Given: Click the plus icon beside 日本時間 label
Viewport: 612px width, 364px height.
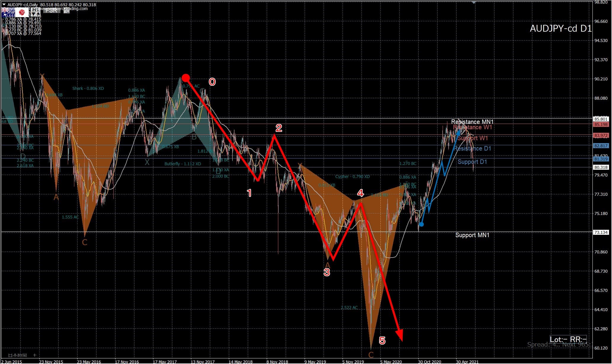Looking at the screenshot, I should (x=35, y=355).
